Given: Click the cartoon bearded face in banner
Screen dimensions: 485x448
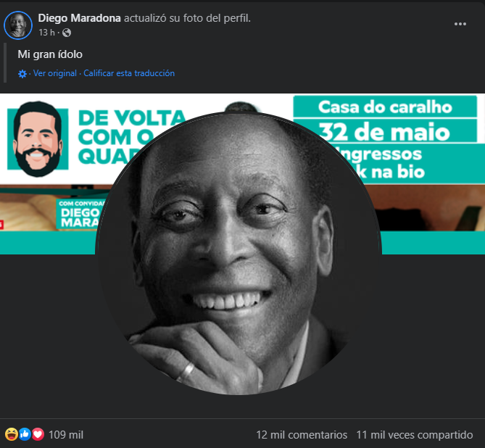Looking at the screenshot, I should coord(38,139).
